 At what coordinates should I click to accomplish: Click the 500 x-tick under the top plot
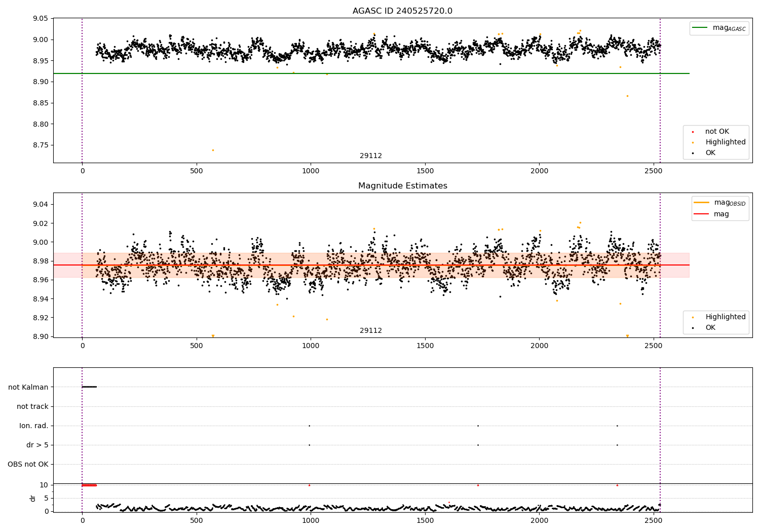[196, 171]
